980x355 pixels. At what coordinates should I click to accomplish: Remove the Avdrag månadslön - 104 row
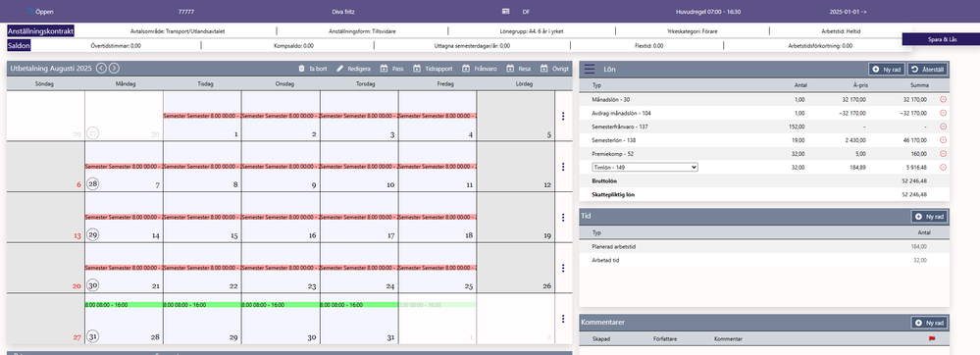tap(943, 113)
